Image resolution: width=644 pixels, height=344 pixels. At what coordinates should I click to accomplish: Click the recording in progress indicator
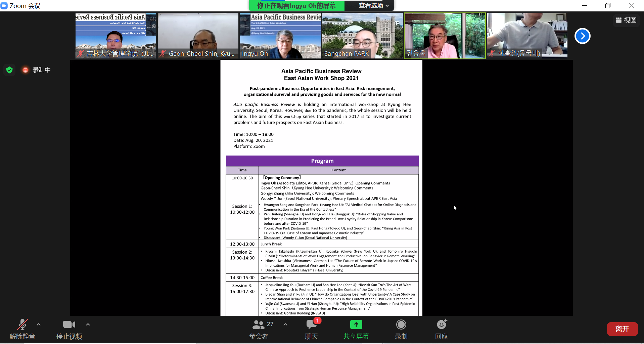(x=37, y=70)
